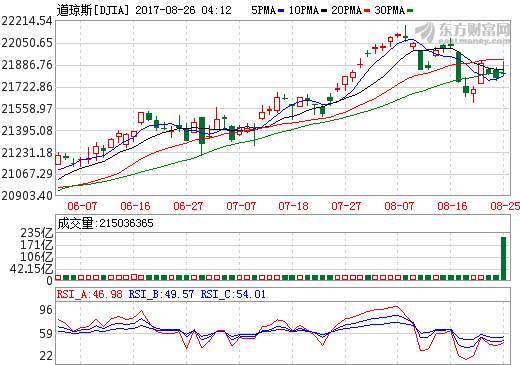Click the date axis label 06-07
520x365 pixels.
tap(82, 206)
